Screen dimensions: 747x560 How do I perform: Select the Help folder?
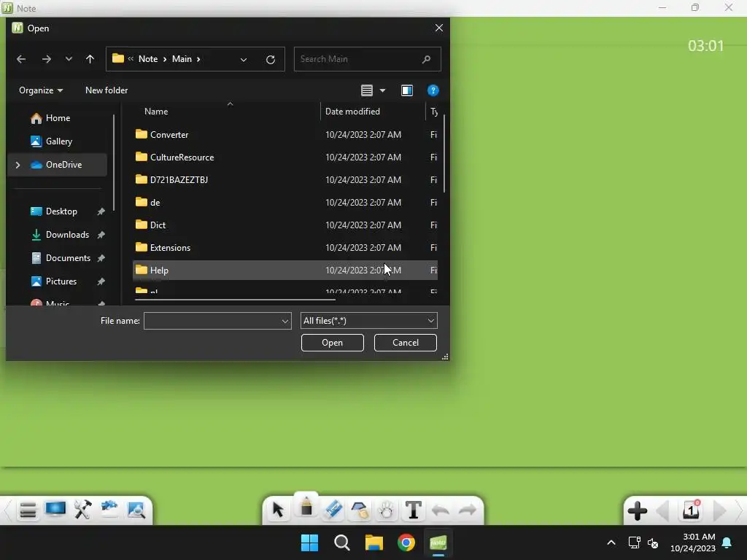(x=285, y=270)
